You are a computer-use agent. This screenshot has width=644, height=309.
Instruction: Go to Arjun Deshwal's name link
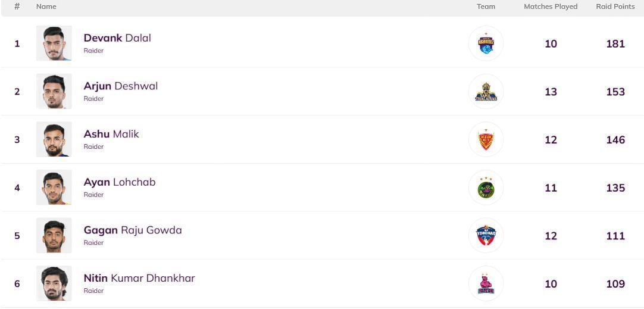click(120, 86)
